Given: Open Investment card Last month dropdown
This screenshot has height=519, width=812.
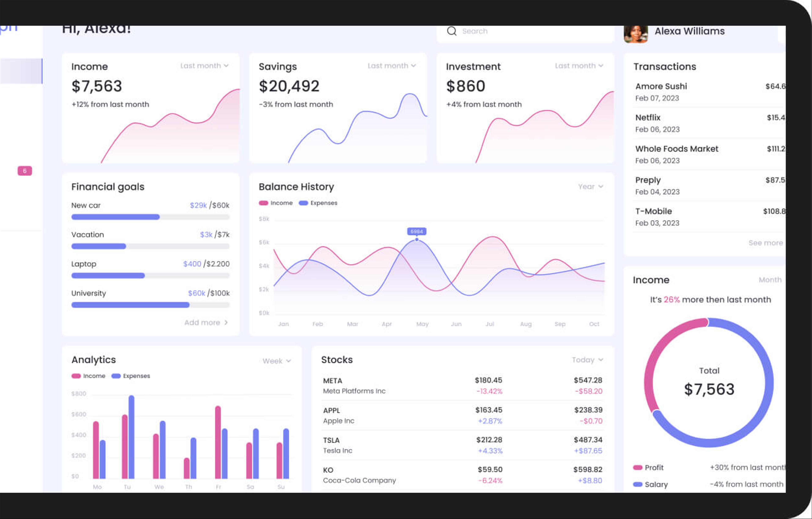Looking at the screenshot, I should [x=579, y=66].
